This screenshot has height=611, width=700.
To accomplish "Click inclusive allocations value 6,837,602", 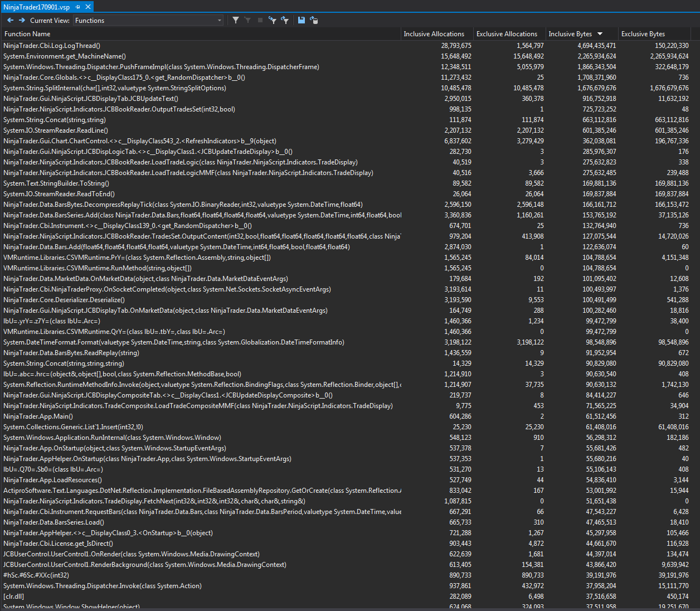I will [458, 141].
